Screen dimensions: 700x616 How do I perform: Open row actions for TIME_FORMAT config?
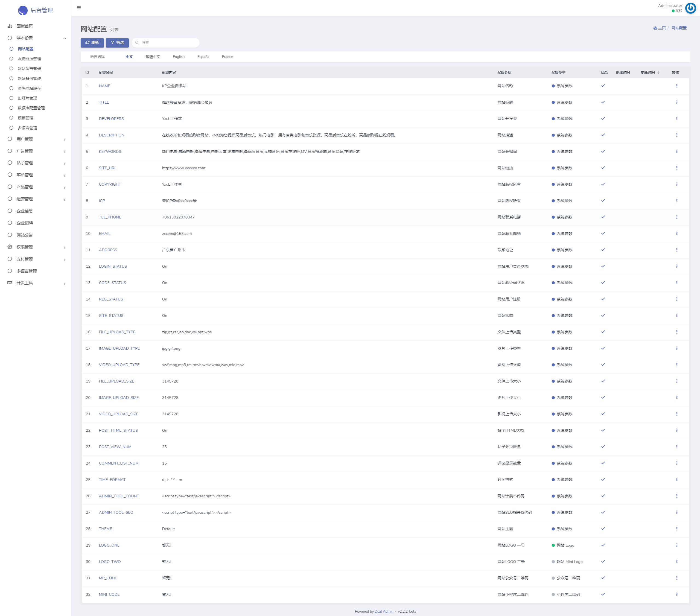(x=677, y=480)
